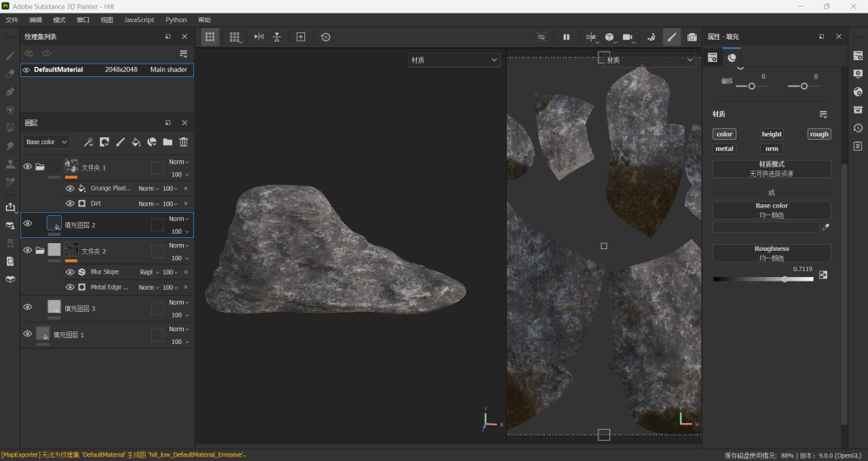Add a new folder in layers toolbar

(x=168, y=142)
